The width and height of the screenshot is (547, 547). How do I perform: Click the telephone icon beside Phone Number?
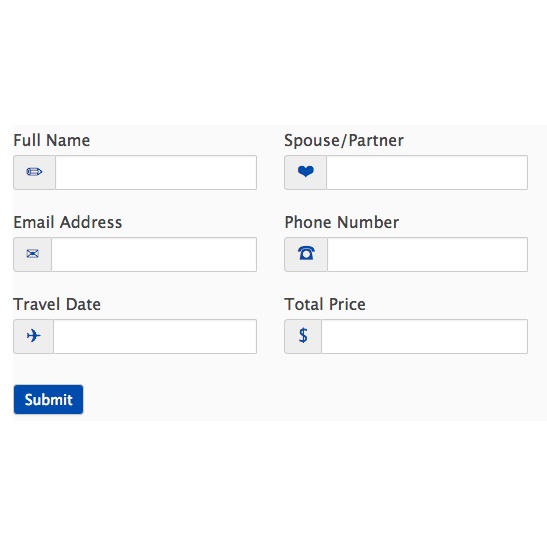tap(306, 253)
